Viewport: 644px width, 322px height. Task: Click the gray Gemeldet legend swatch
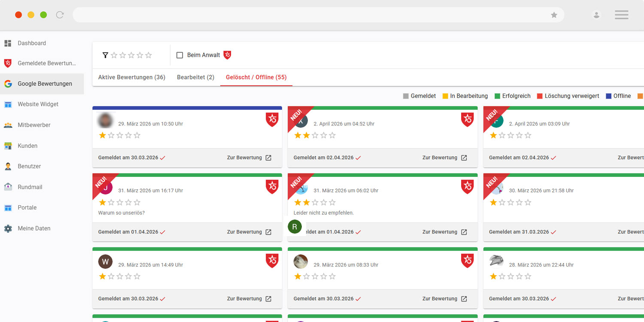click(x=406, y=96)
